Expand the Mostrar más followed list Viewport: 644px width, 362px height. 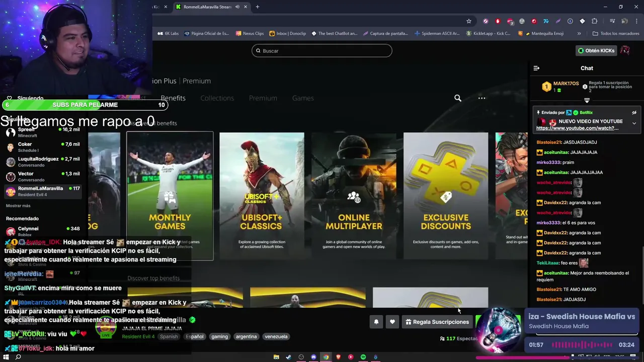[x=18, y=206]
